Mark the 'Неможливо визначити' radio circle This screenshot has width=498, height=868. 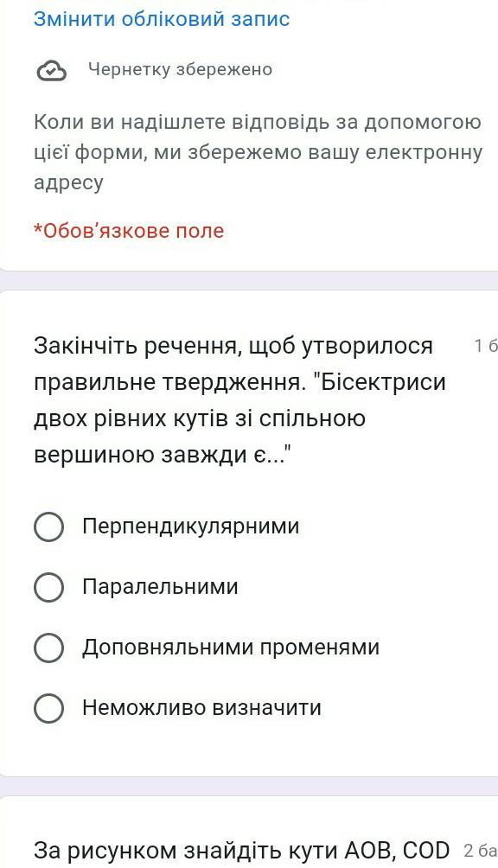click(48, 708)
